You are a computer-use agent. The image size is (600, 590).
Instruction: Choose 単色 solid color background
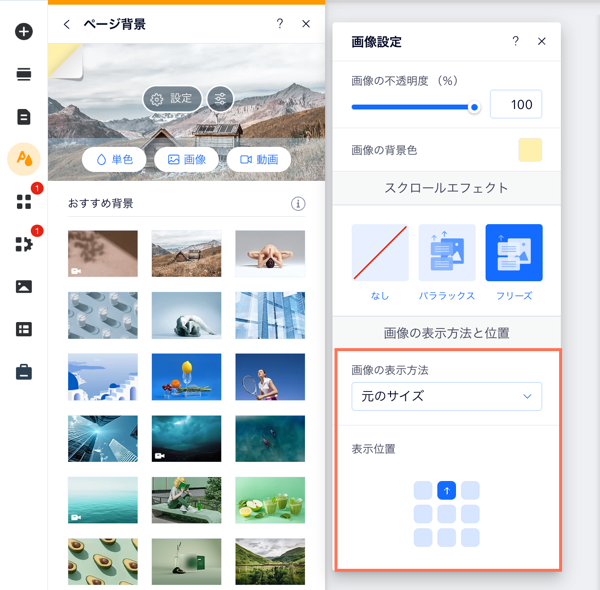pyautogui.click(x=114, y=159)
